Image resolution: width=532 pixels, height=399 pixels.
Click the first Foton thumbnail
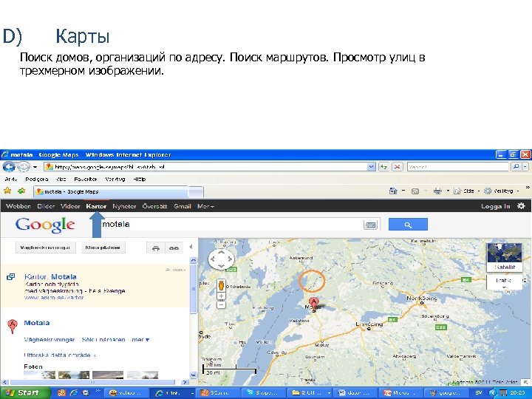point(39,375)
